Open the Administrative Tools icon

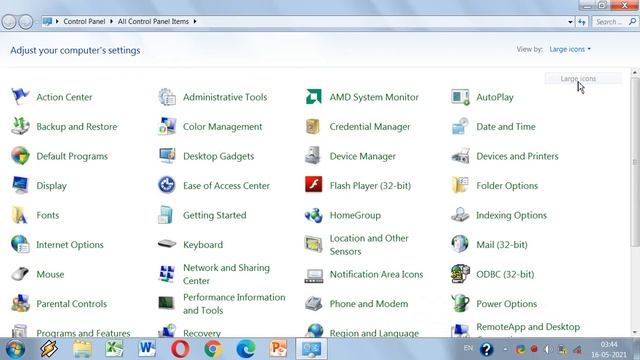(167, 97)
